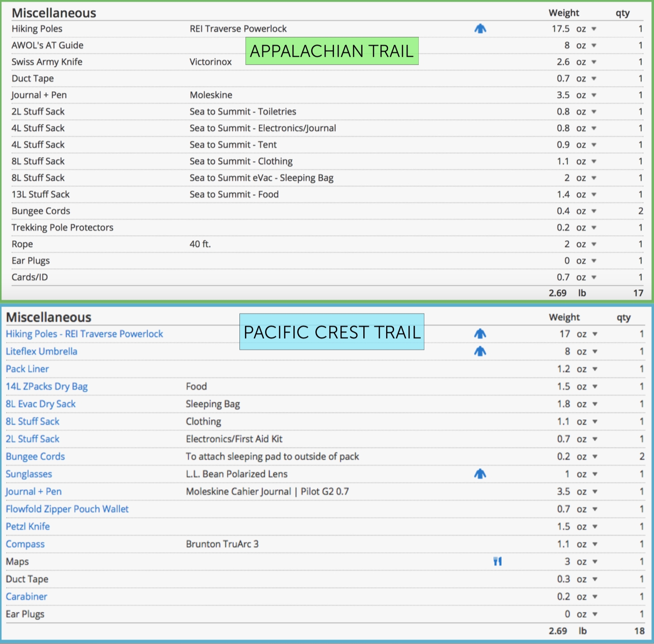Click 'Victorinox' description text
This screenshot has width=654, height=644.
[x=211, y=62]
